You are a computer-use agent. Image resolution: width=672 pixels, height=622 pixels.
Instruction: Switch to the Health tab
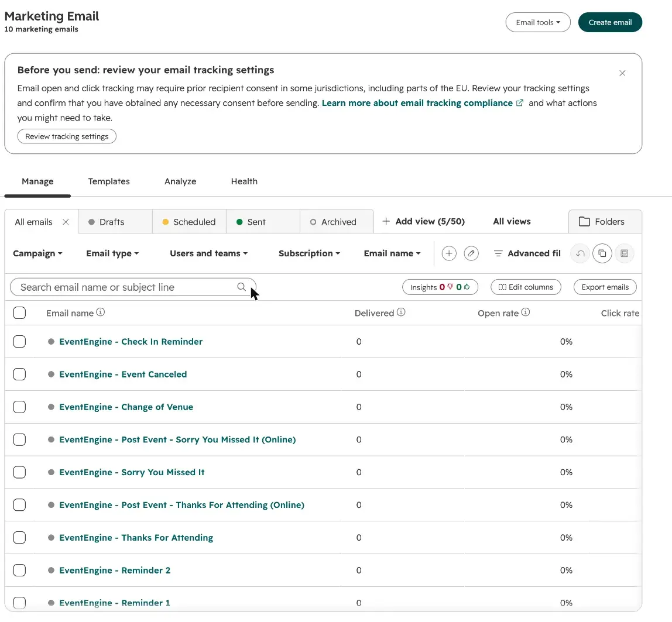tap(244, 181)
